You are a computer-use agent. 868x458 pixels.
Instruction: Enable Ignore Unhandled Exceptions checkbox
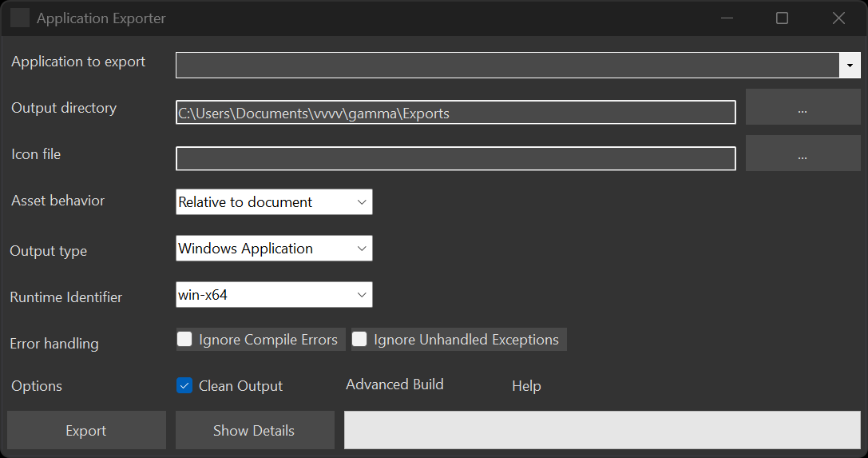pos(360,340)
